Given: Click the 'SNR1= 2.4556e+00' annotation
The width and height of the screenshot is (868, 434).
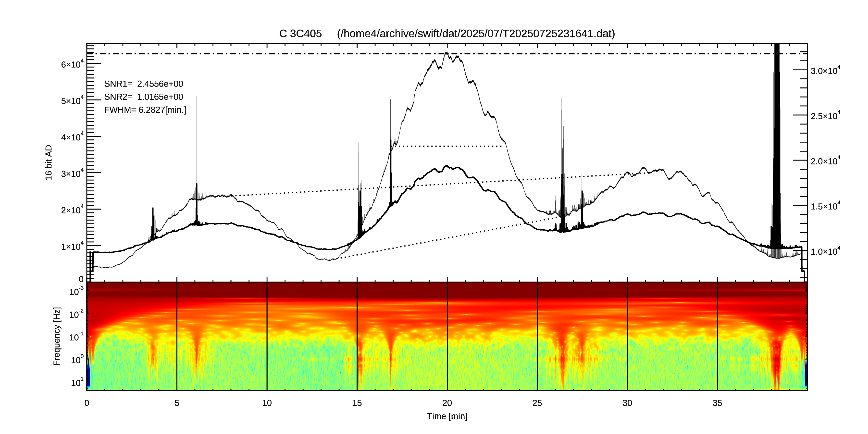Looking at the screenshot, I should (144, 84).
